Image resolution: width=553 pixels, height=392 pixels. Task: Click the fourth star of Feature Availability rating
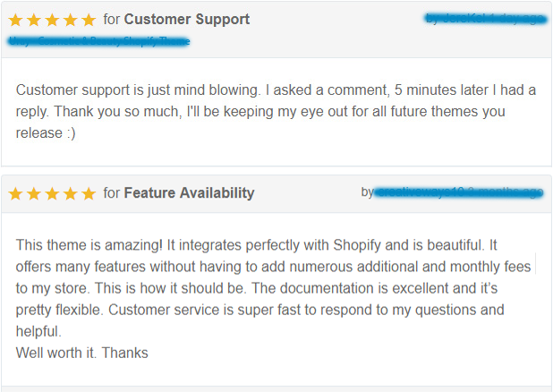point(71,193)
